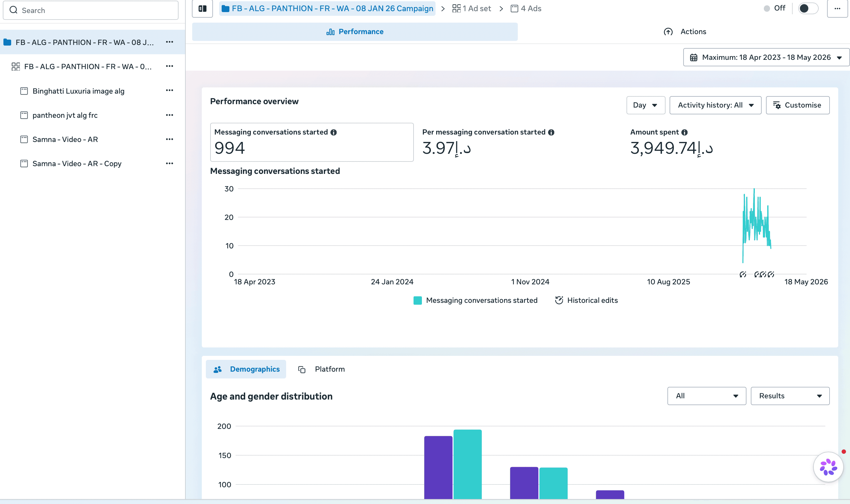Switch to the Performance tab
Viewport: 850px width, 504px height.
tap(355, 32)
